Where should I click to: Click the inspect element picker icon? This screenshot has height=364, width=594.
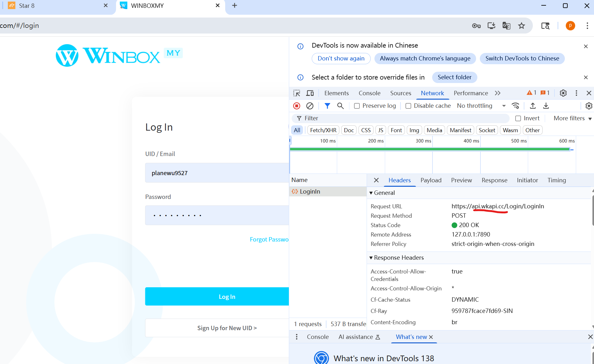pos(297,93)
